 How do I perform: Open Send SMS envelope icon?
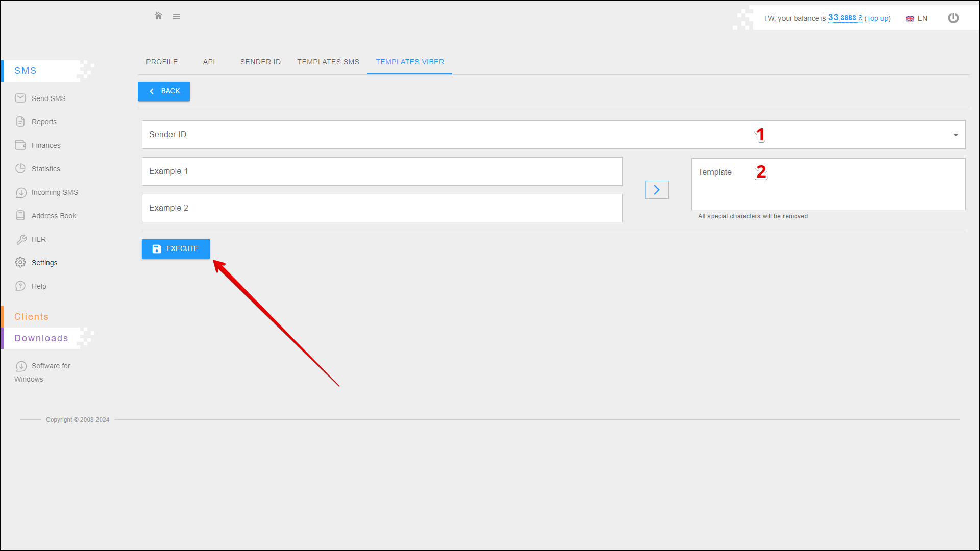20,98
